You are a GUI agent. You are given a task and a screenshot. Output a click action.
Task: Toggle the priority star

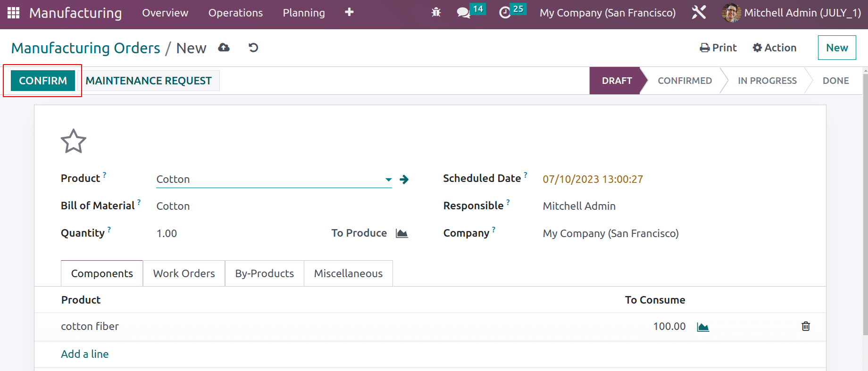click(74, 141)
